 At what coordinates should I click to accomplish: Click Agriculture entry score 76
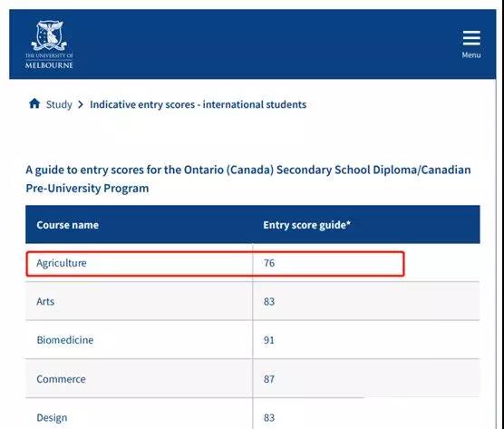point(269,263)
